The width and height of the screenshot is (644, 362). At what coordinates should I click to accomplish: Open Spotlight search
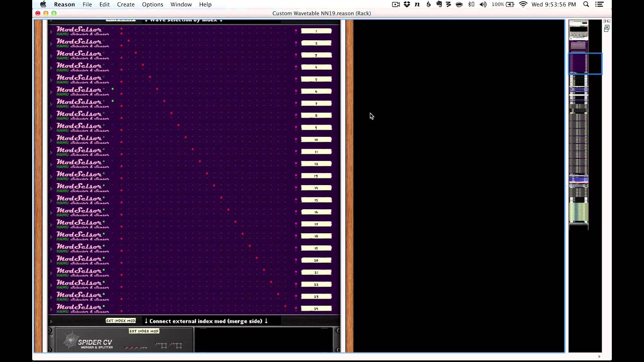pos(586,4)
